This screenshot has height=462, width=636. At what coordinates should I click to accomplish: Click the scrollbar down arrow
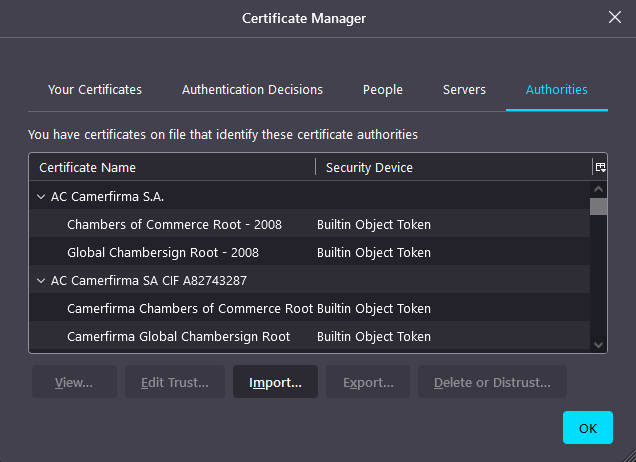pos(598,344)
